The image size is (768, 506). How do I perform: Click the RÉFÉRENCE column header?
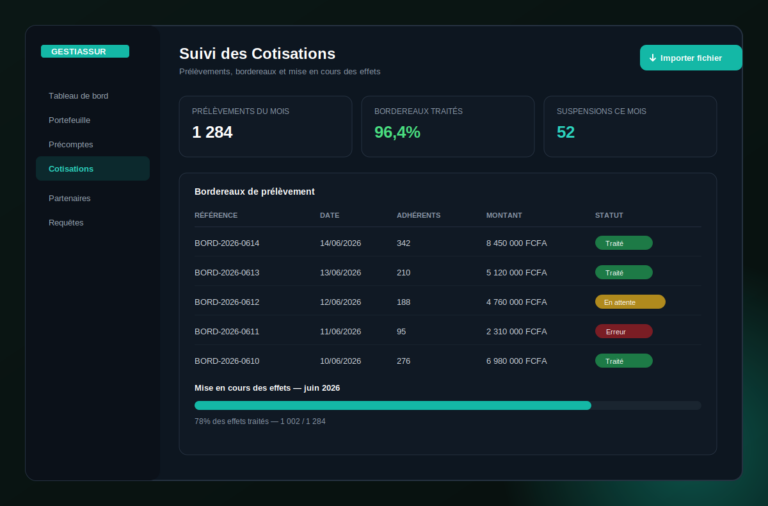216,216
